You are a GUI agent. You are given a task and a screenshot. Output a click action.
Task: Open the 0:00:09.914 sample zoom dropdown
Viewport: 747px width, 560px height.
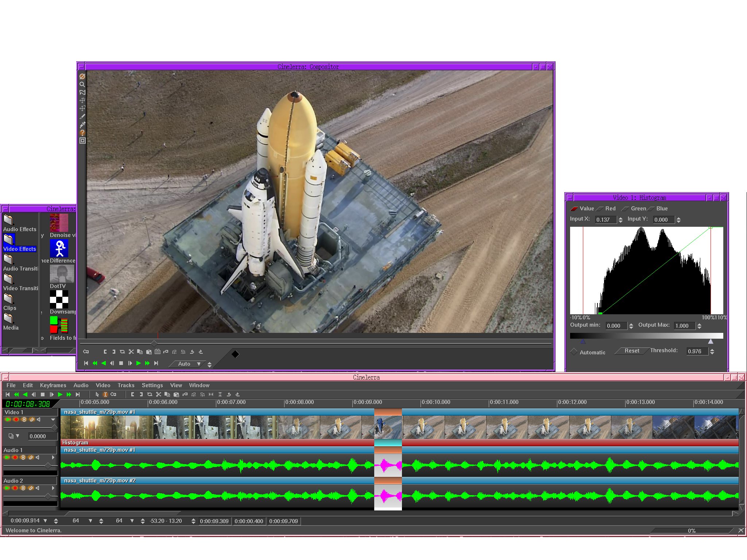tap(45, 521)
